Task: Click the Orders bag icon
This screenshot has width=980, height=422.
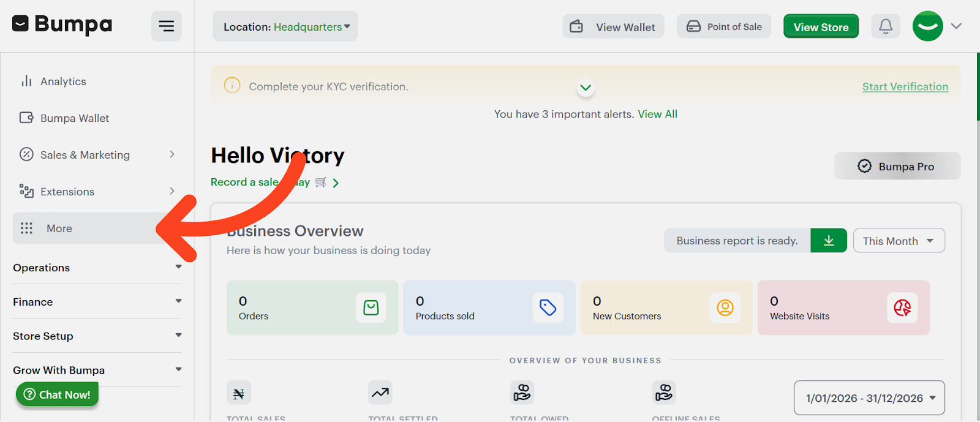Action: pos(371,307)
